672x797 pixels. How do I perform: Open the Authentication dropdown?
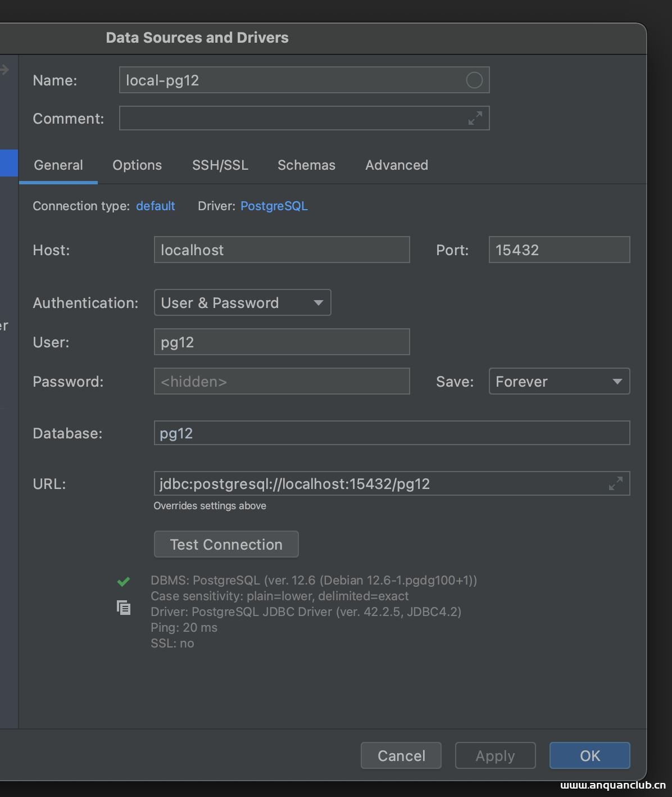(x=243, y=302)
